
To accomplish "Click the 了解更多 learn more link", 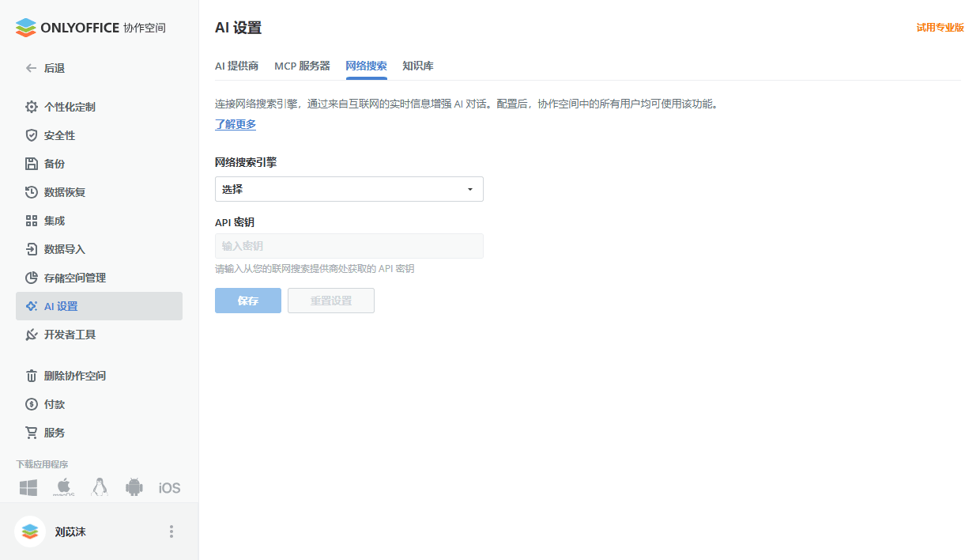I will coord(235,124).
